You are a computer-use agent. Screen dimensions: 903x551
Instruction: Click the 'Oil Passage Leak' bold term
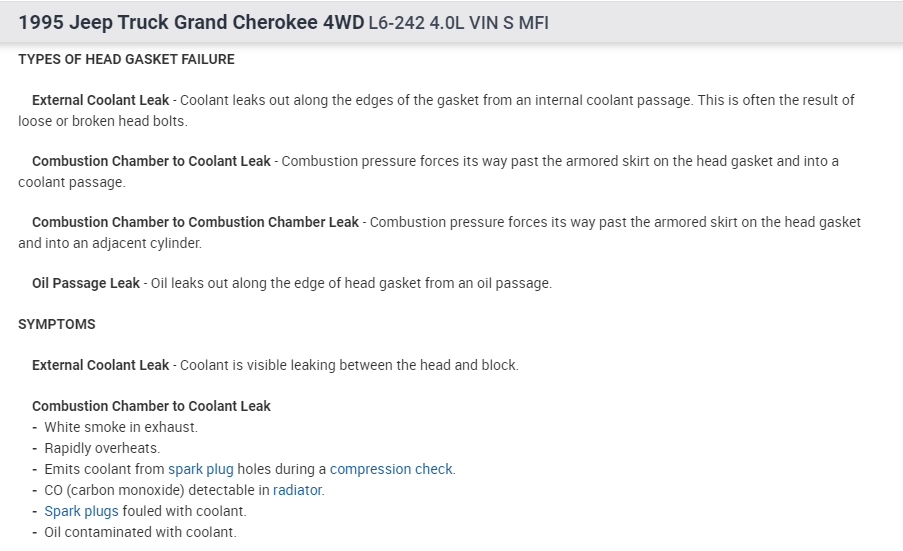coord(86,284)
